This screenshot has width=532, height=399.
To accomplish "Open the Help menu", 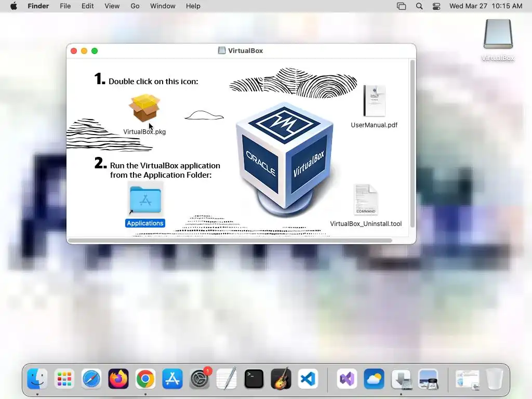I will point(193,6).
